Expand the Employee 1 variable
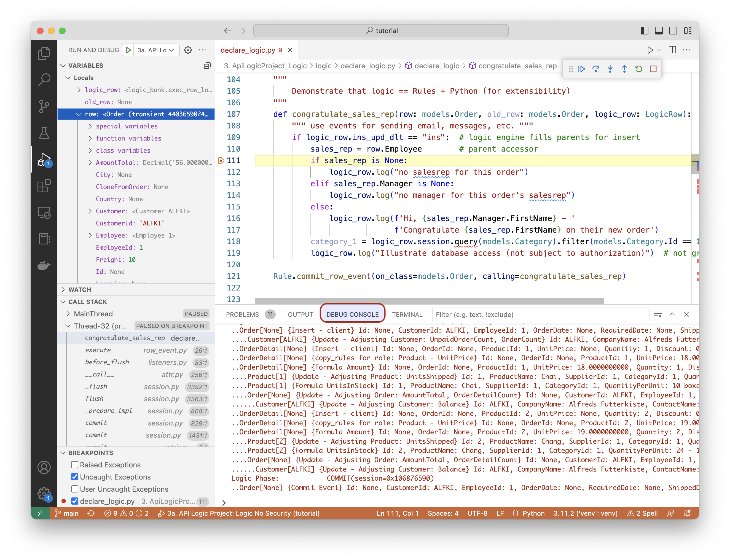Screen dimensions: 730x560 point(90,235)
